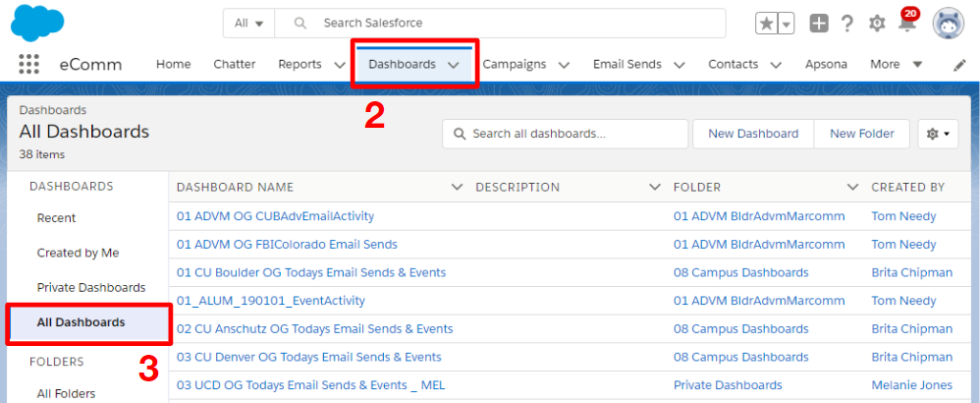This screenshot has width=980, height=403.
Task: Open Dashboard Name column menu chevron
Action: coord(457,187)
